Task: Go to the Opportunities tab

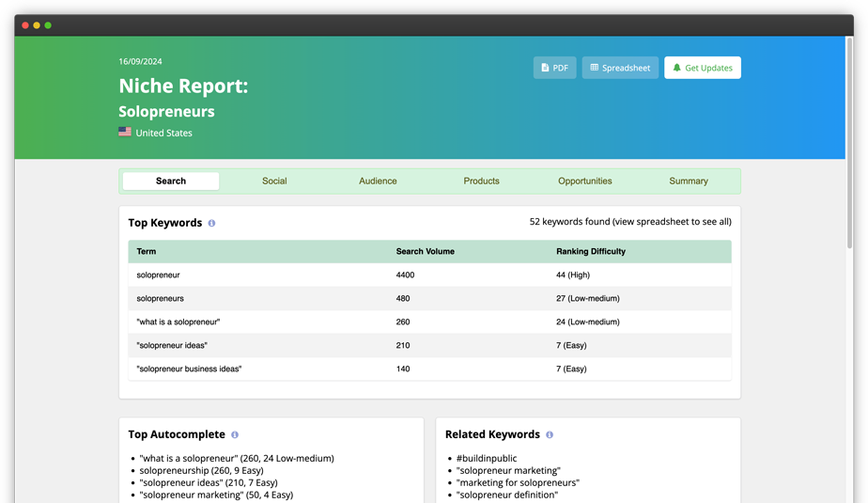Action: pyautogui.click(x=585, y=181)
